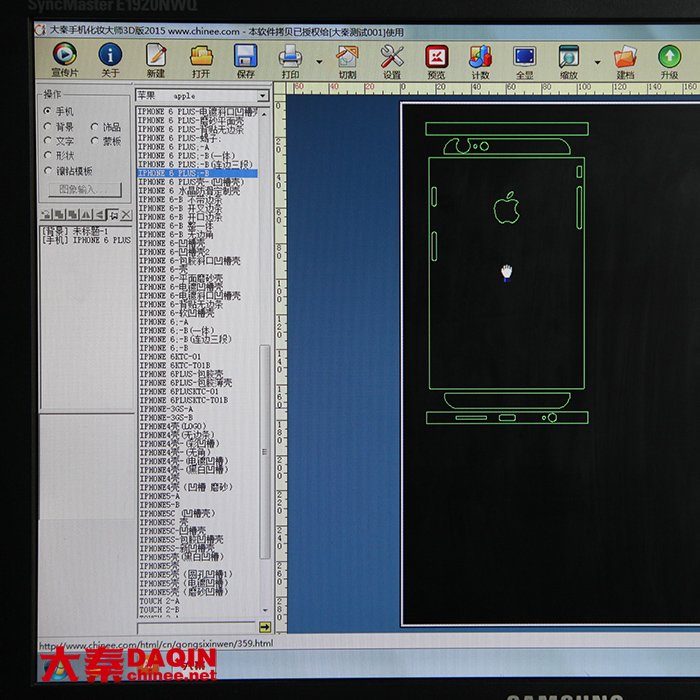Viewport: 700px width, 700px height.
Task: Select IPHONE-3GS-A in the list
Action: tap(166, 409)
